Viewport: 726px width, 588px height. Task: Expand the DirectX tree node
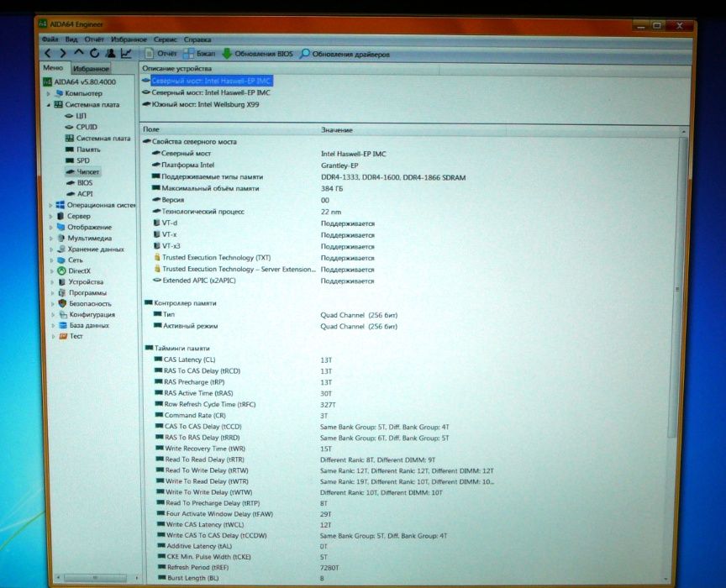coord(52,270)
